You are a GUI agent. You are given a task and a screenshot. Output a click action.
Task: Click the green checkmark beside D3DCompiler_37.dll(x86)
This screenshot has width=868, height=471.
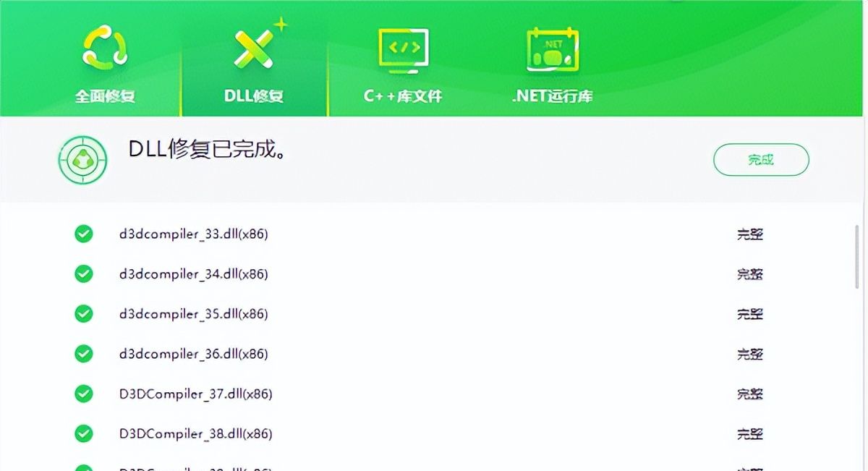click(x=83, y=394)
